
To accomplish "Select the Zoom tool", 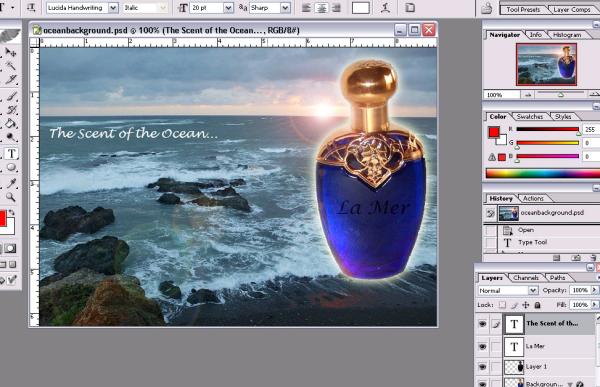I will click(x=11, y=197).
